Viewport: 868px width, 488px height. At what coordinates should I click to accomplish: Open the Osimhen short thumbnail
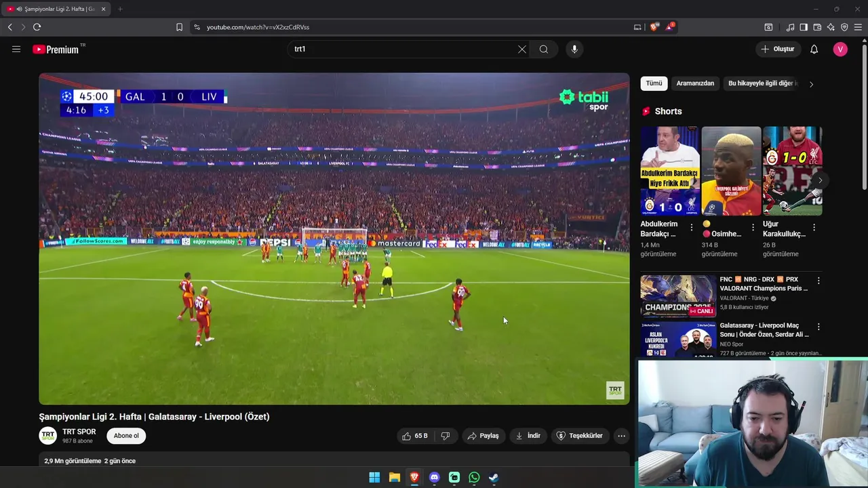coord(731,171)
